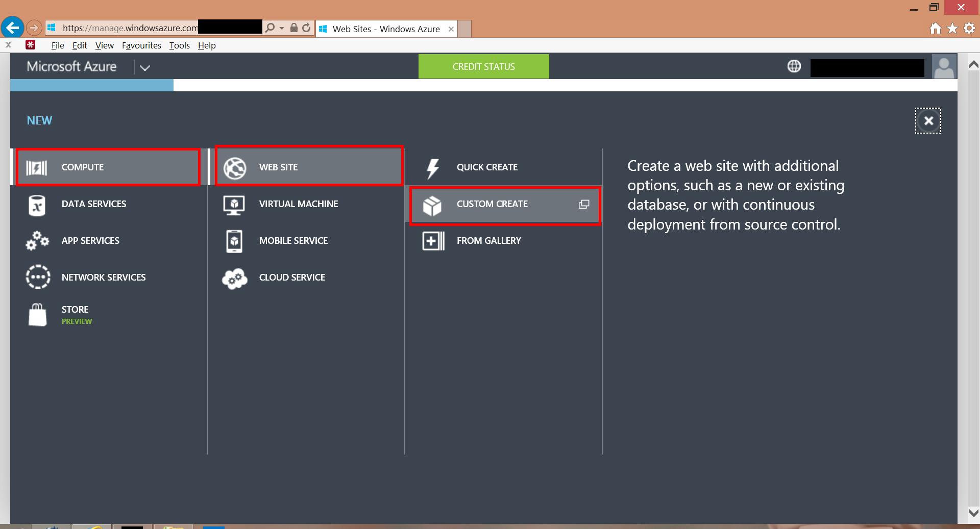
Task: Choose CLOUD SERVICE label
Action: [x=292, y=278]
